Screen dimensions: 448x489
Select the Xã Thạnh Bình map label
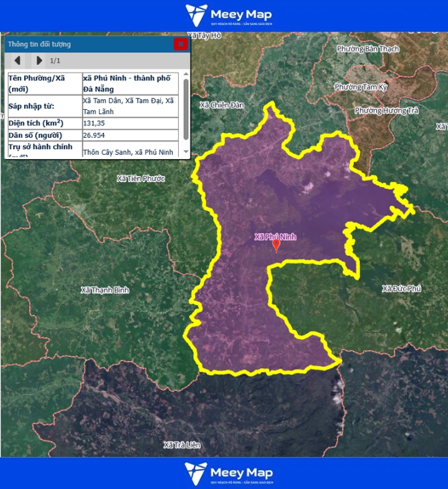click(105, 290)
